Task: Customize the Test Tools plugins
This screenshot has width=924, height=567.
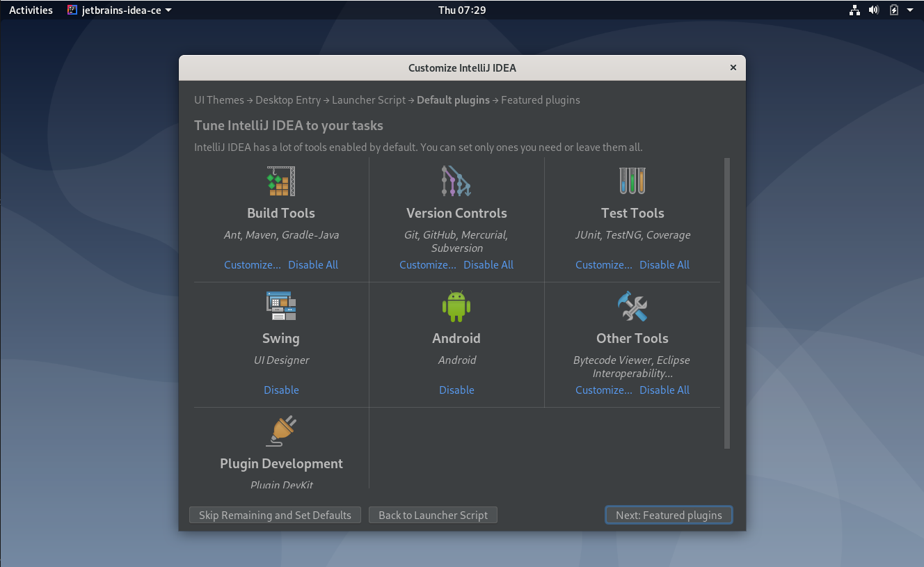Action: (604, 264)
